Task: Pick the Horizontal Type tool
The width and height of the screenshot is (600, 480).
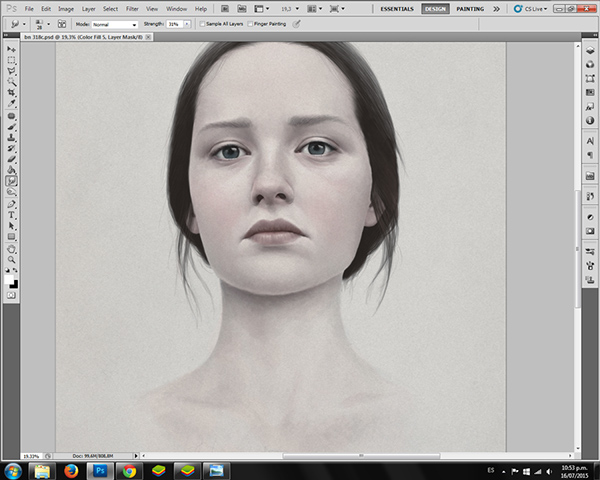Action: click(11, 214)
